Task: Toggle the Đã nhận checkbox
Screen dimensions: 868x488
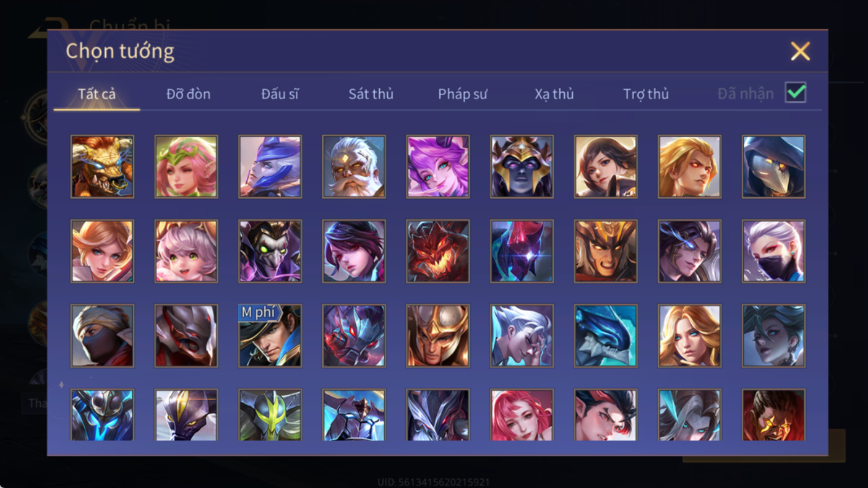Action: click(796, 93)
